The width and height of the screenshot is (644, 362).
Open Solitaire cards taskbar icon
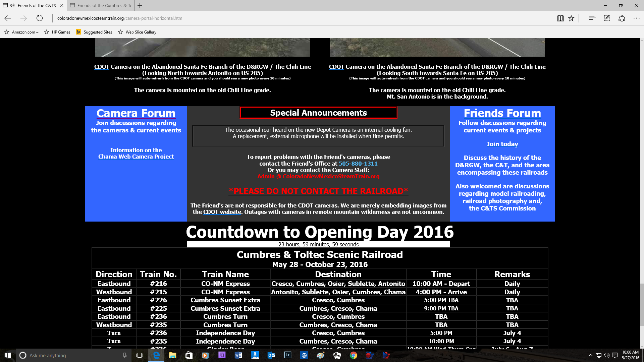(337, 355)
